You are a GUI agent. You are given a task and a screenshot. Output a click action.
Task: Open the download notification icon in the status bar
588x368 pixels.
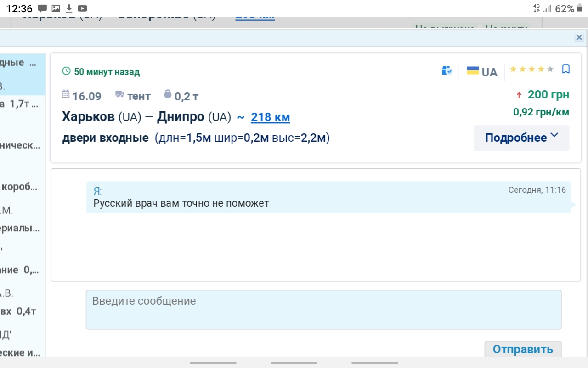[x=69, y=8]
